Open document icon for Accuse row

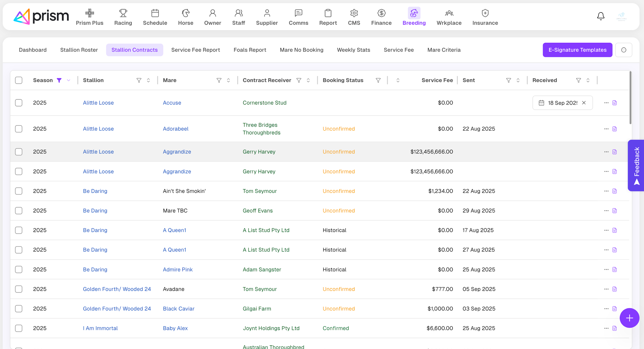pos(614,103)
